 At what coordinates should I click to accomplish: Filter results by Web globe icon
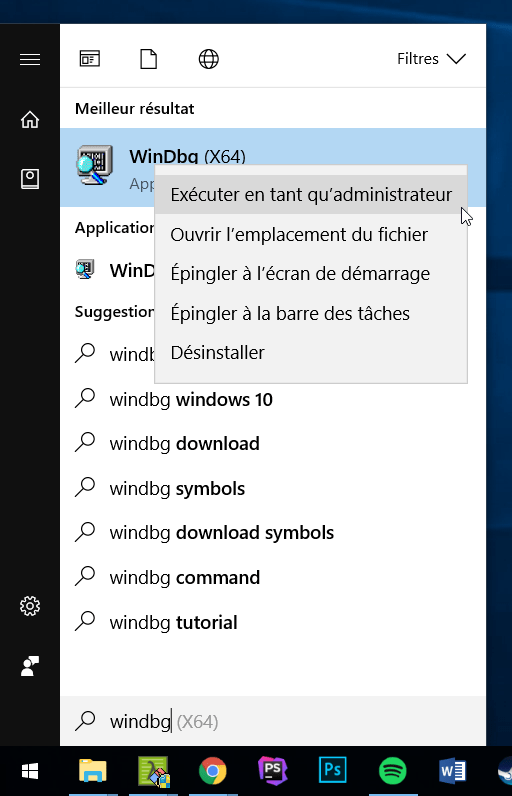click(209, 59)
